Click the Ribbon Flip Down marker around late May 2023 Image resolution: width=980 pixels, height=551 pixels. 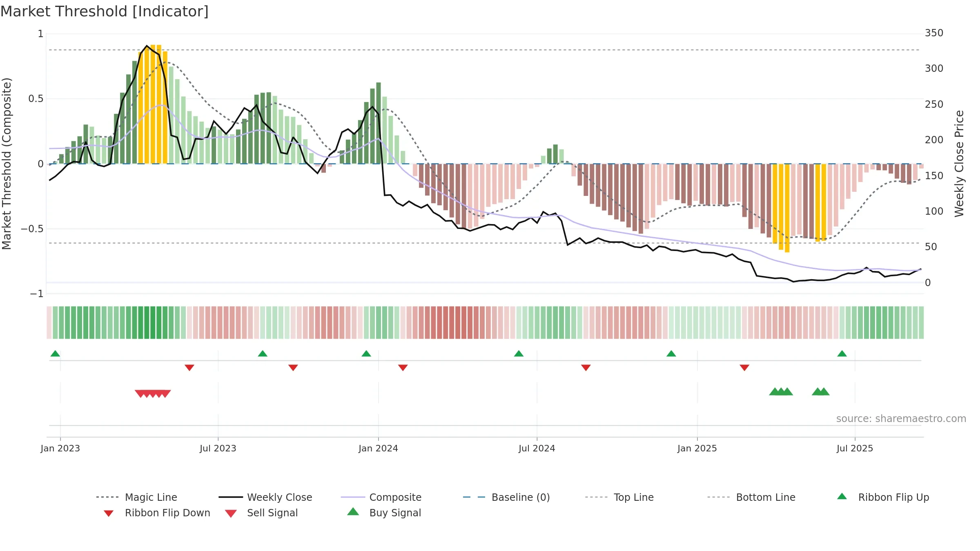[189, 367]
